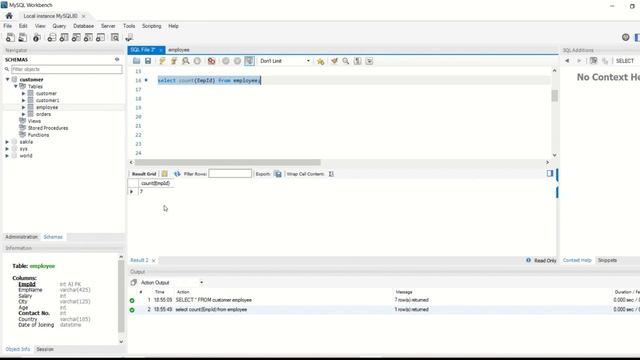Screen dimensions: 640x360
Task: Toggle stop-on-error script icon
Action: click(x=211, y=61)
